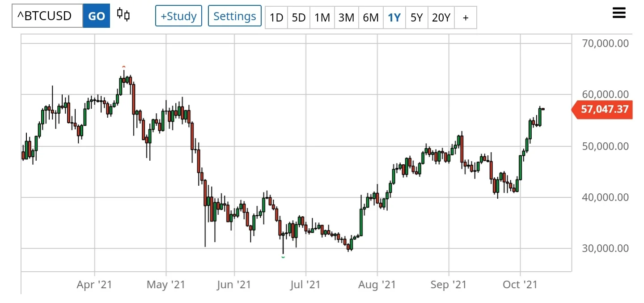Click the May '21 date axis label
Screen dimensions: 644x303
point(166,285)
